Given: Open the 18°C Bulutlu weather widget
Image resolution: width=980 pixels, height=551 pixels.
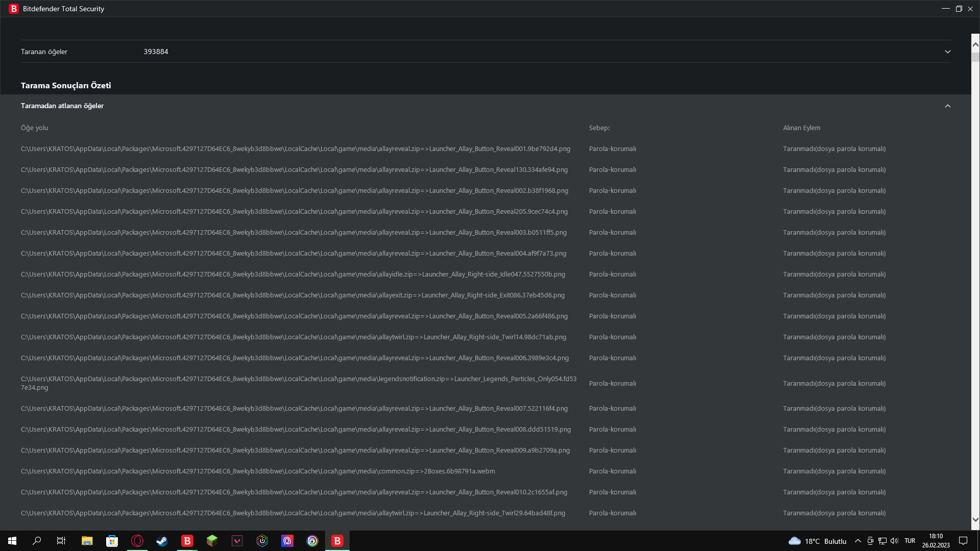Looking at the screenshot, I should 817,541.
